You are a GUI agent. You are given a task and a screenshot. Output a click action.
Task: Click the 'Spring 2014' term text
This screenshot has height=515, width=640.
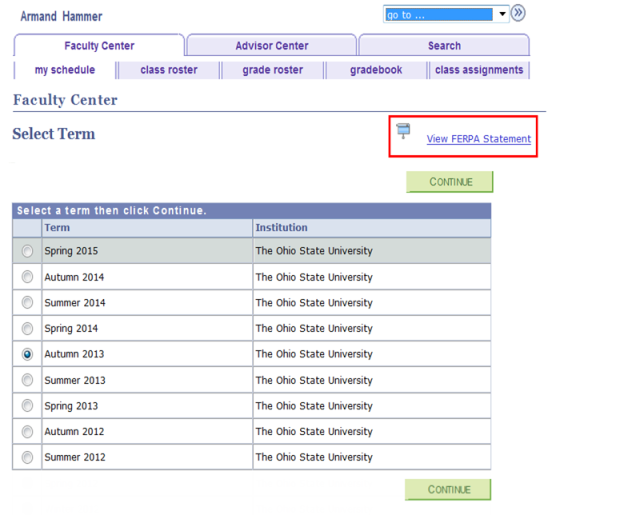pyautogui.click(x=71, y=329)
